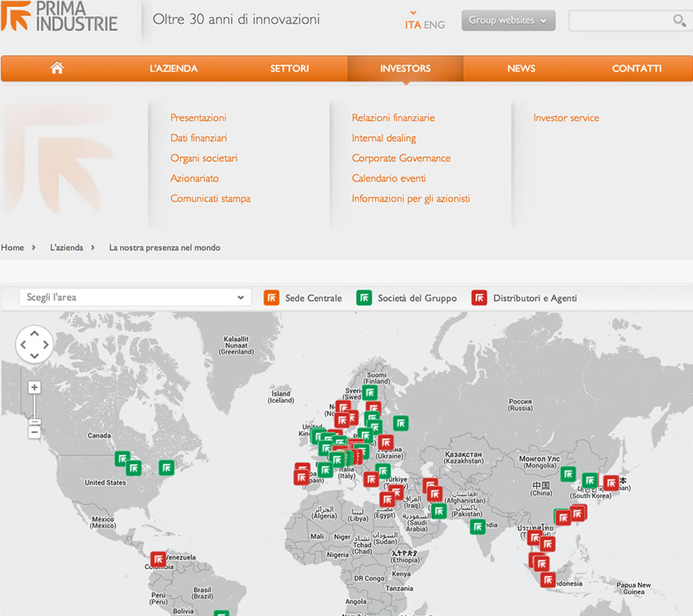Open Internal dealing link
The width and height of the screenshot is (693, 616).
383,138
